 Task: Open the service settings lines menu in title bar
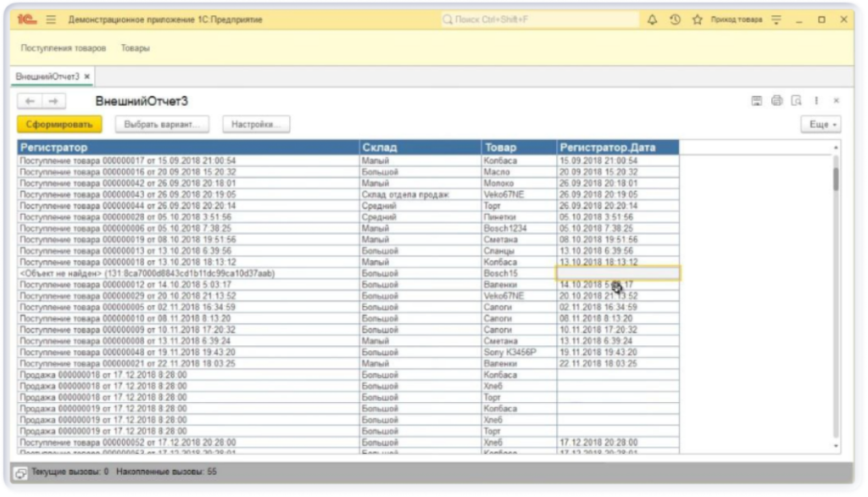pos(776,20)
